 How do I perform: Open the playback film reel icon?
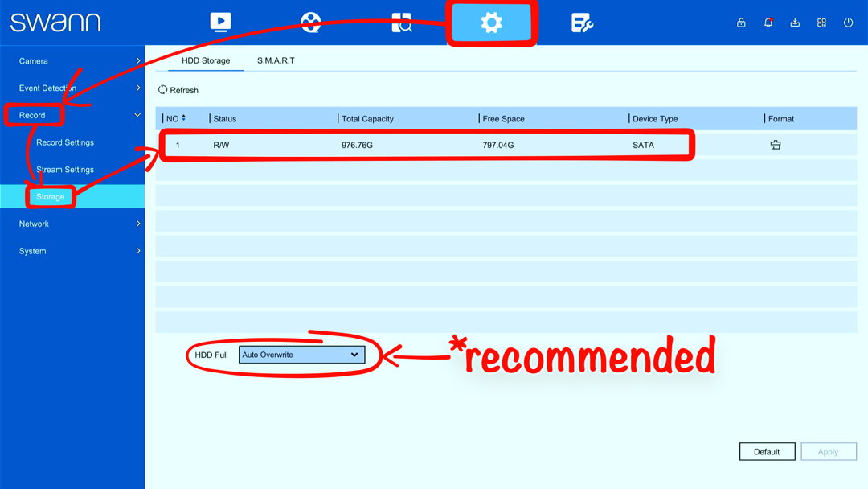[310, 23]
